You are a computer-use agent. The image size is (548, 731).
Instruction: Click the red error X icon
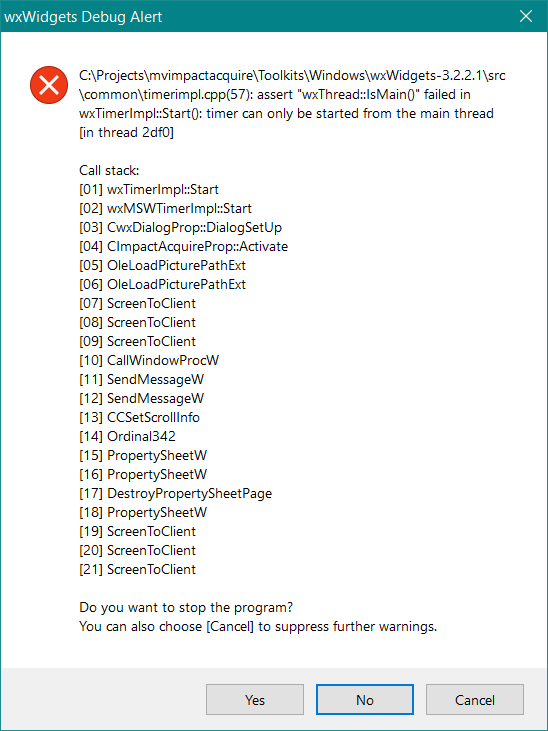[x=49, y=85]
